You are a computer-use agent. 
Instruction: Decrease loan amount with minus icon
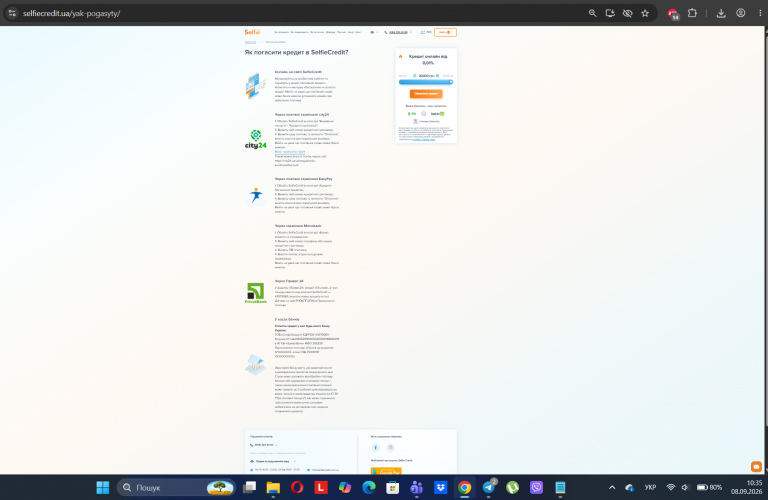tap(414, 76)
